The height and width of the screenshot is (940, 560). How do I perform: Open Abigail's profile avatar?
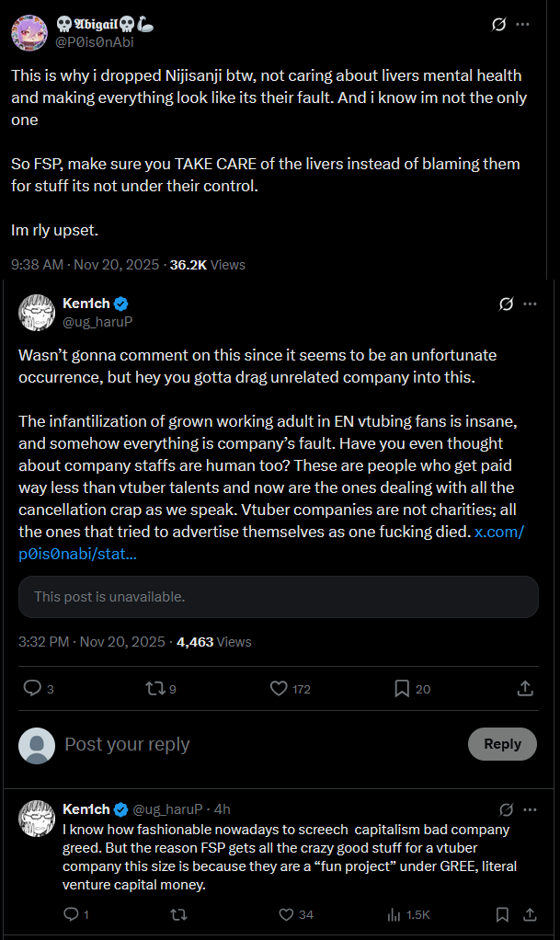[29, 33]
